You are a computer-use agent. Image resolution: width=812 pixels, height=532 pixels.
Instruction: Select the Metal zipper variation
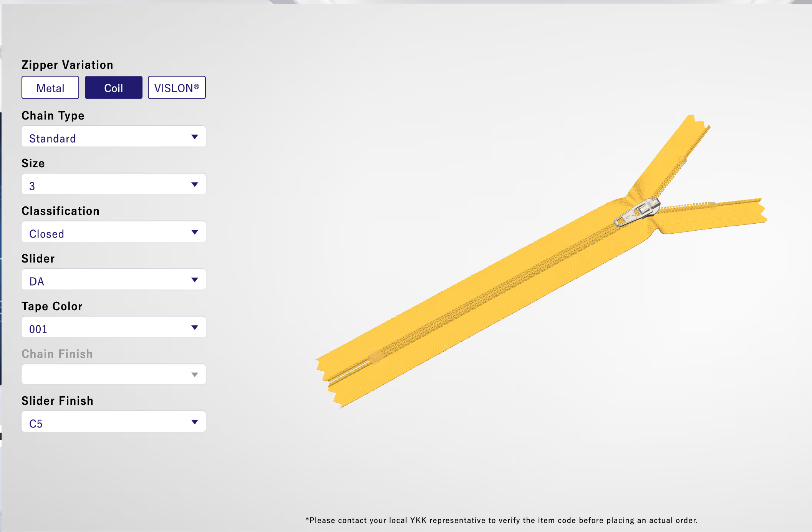coord(50,88)
